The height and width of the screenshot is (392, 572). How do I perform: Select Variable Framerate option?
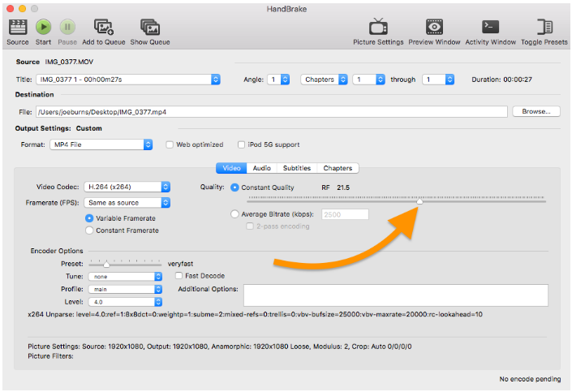click(x=89, y=218)
